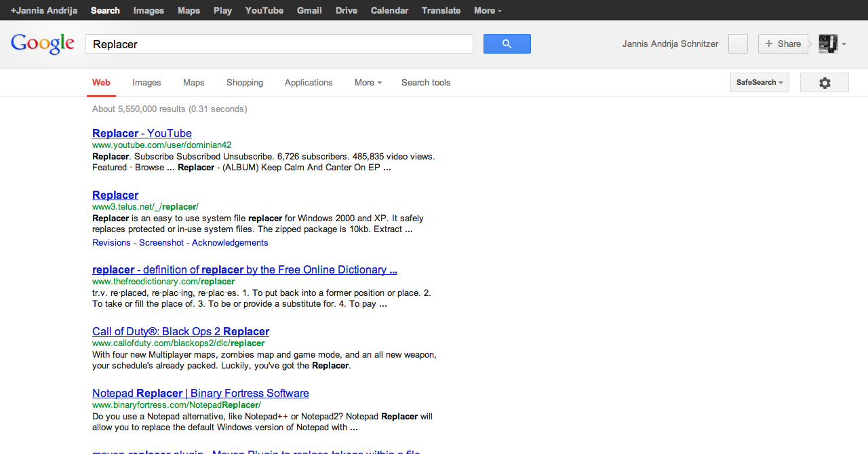Image resolution: width=868 pixels, height=454 pixels.
Task: Open Gmail in the top bar
Action: pyautogui.click(x=309, y=10)
